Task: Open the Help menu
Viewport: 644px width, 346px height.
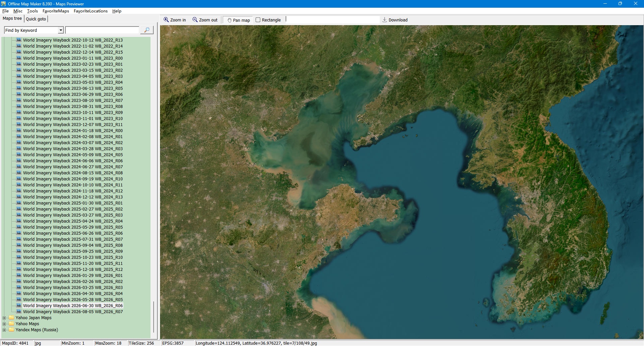Action: 117,11
